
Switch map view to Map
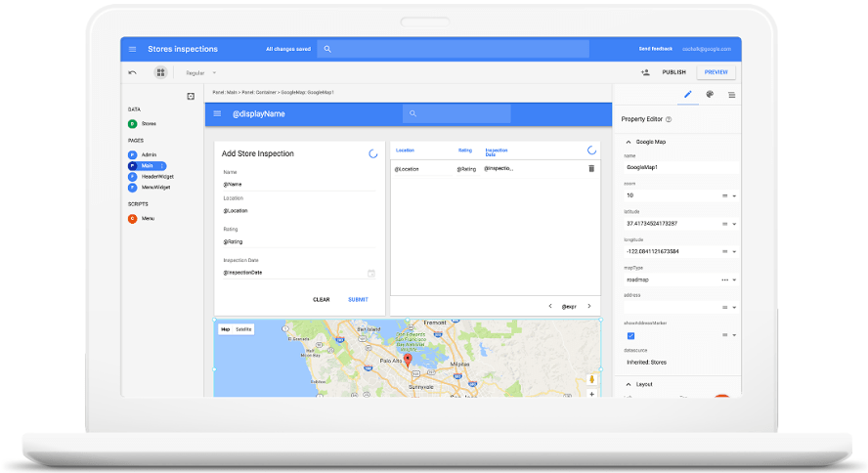click(225, 329)
